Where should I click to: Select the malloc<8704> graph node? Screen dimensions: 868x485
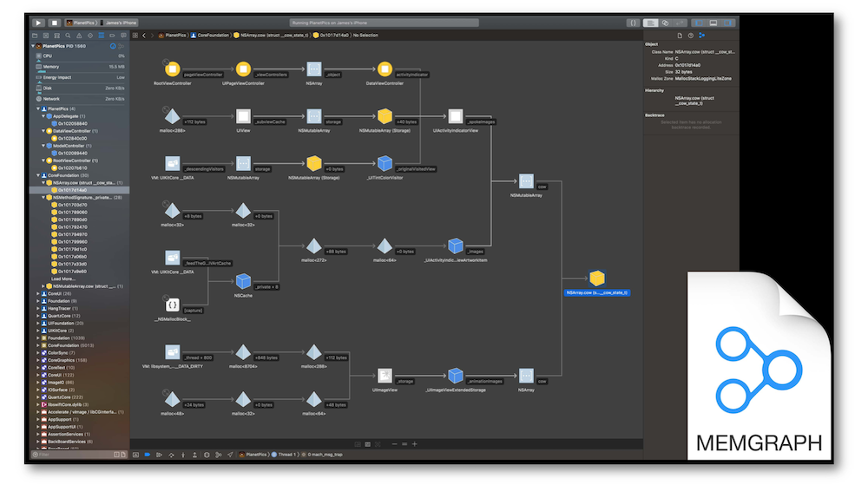243,352
